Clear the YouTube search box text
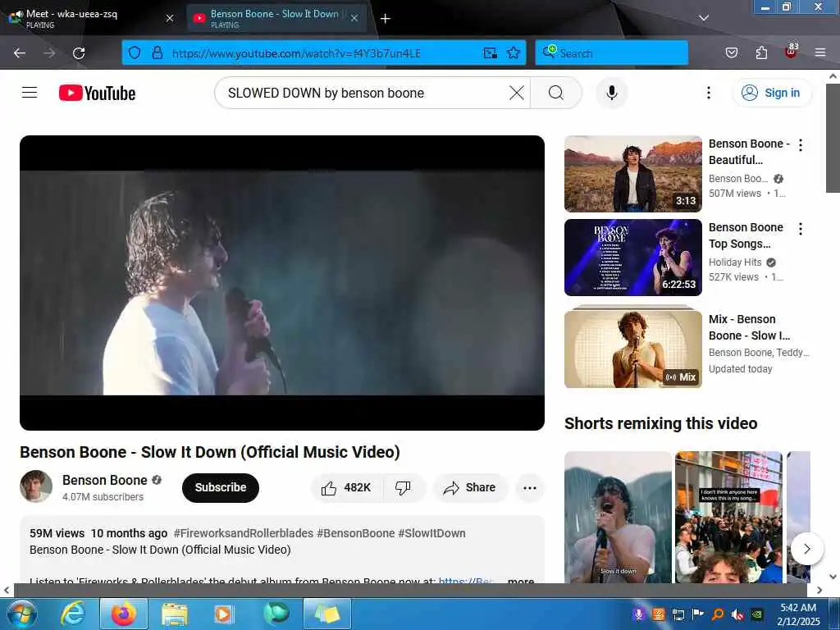 click(517, 93)
